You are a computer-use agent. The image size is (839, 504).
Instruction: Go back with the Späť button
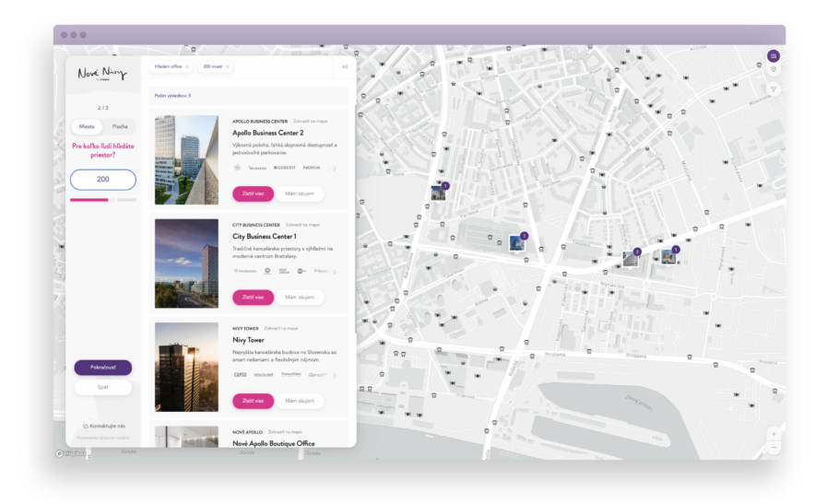pyautogui.click(x=102, y=387)
